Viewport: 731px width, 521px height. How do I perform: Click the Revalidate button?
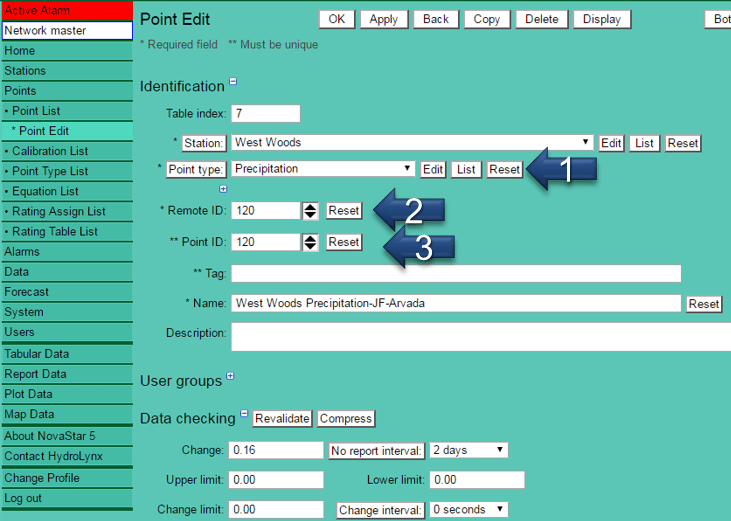pyautogui.click(x=282, y=419)
